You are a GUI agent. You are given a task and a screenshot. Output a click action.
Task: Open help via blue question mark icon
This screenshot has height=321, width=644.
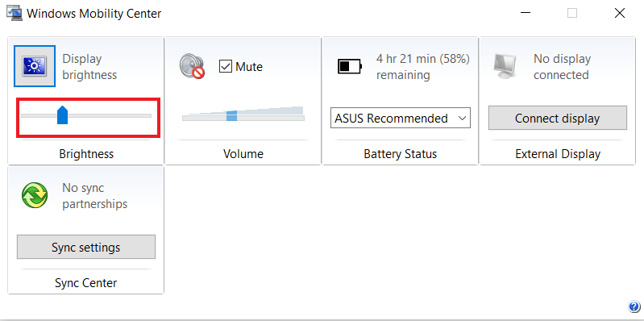tap(634, 306)
